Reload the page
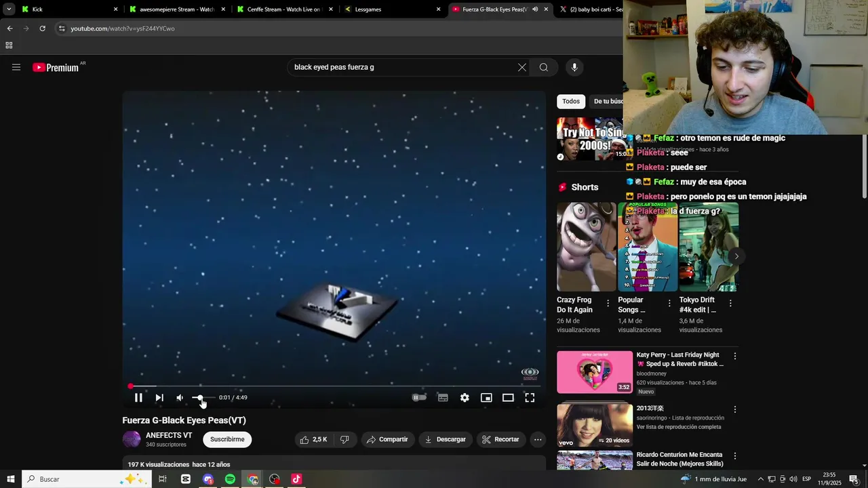This screenshot has height=488, width=868. tap(42, 28)
